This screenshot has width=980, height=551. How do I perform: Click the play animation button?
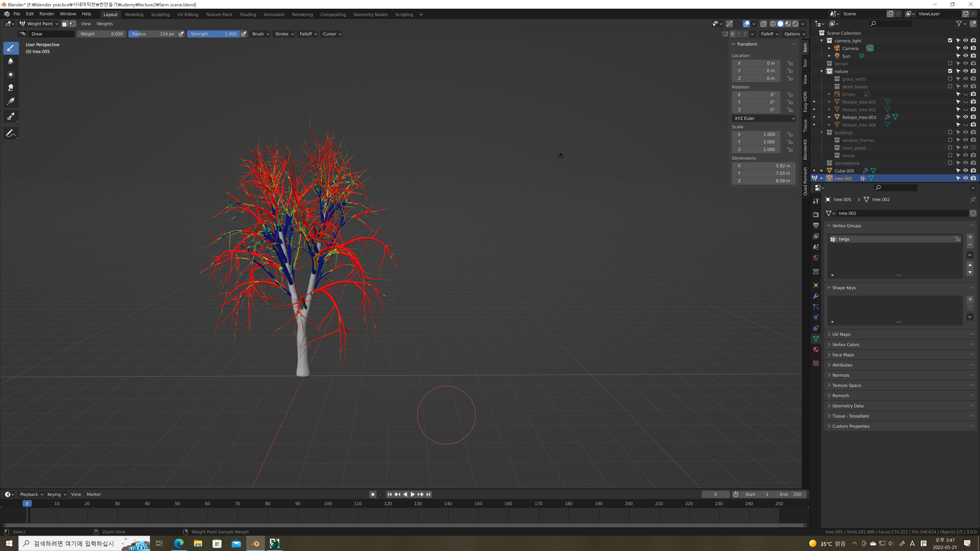412,494
